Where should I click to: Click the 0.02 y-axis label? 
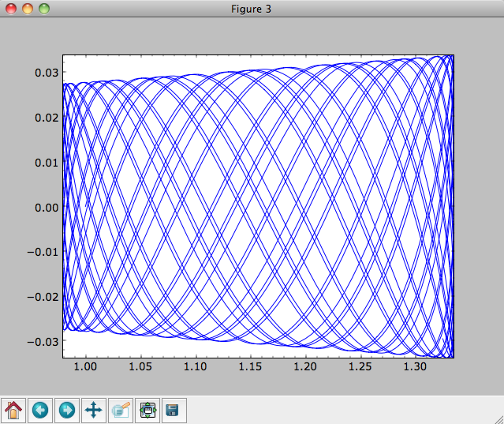47,118
